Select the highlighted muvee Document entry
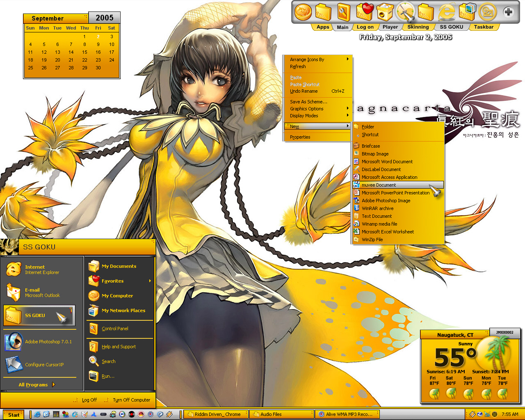This screenshot has height=420, width=525. point(398,185)
